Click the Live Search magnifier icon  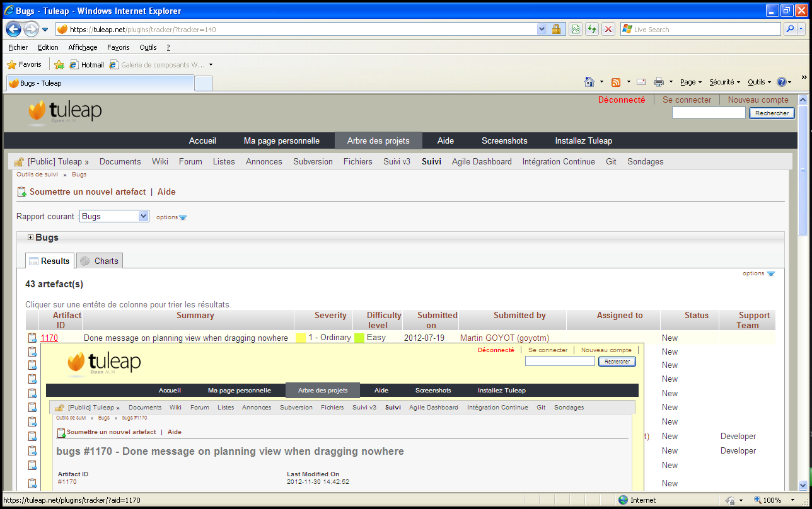790,29
